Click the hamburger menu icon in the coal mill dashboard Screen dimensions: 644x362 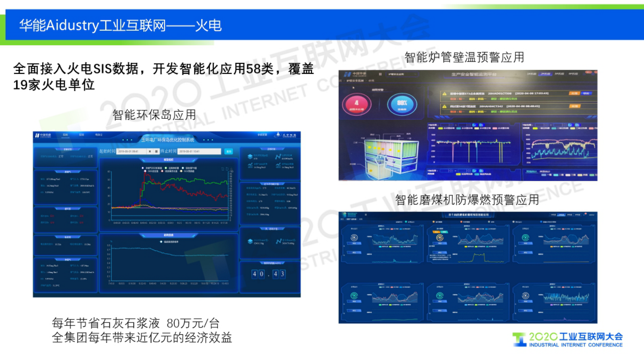tap(366, 215)
